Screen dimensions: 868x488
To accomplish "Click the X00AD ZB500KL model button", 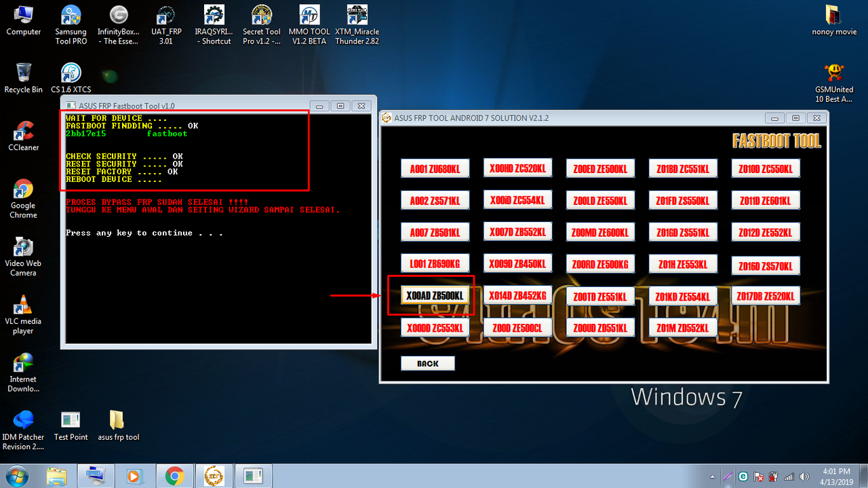I will pos(435,295).
